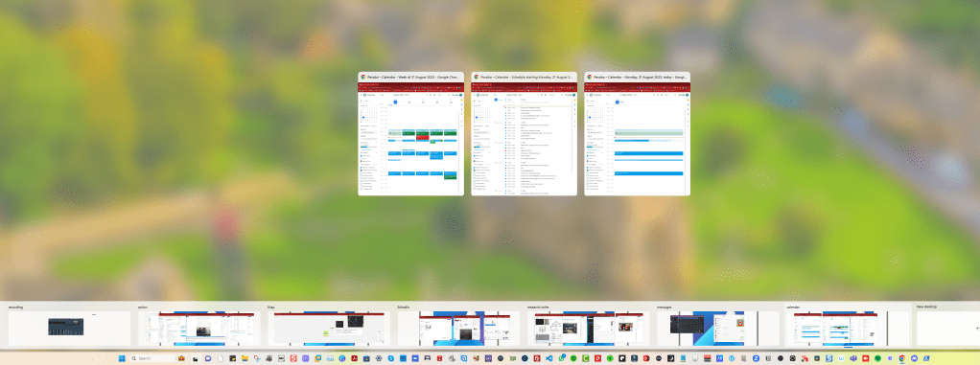Viewport: 980px width, 365px height.
Task: Switch to the messages desktop thumbnail
Action: [718, 329]
